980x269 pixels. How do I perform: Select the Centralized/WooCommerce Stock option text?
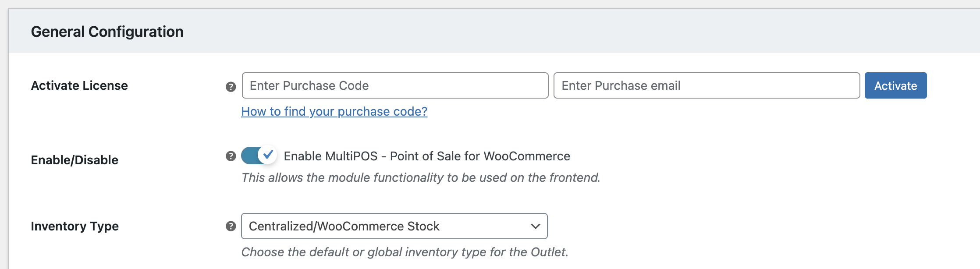point(344,226)
